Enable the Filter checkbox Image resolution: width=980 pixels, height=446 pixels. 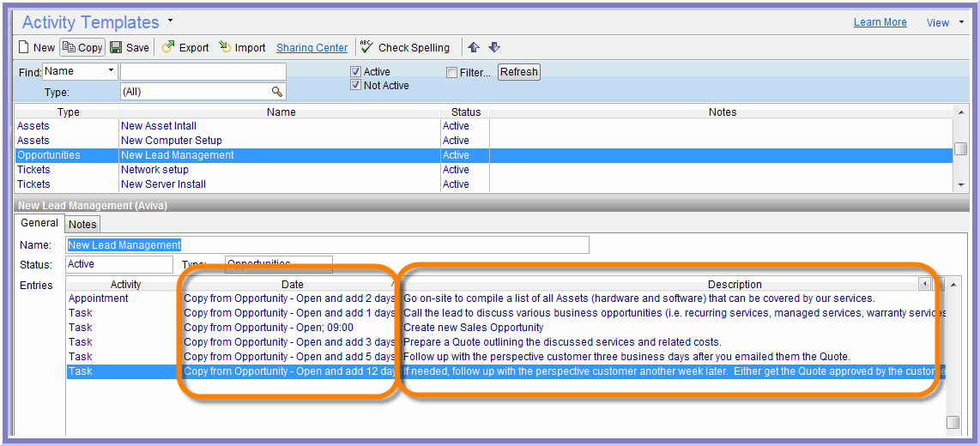click(x=451, y=73)
